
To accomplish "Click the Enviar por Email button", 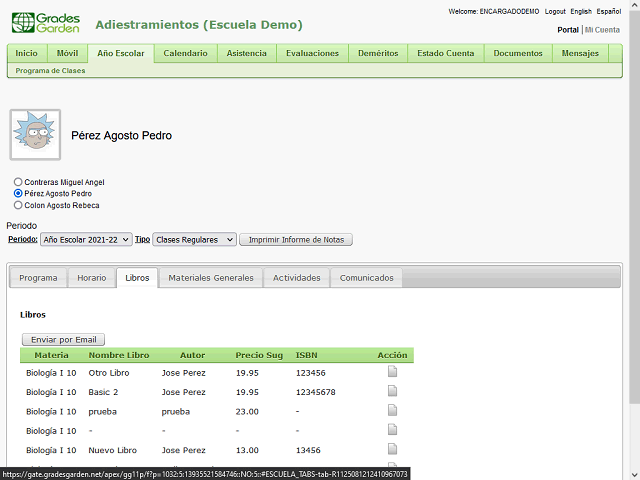I will (63, 340).
